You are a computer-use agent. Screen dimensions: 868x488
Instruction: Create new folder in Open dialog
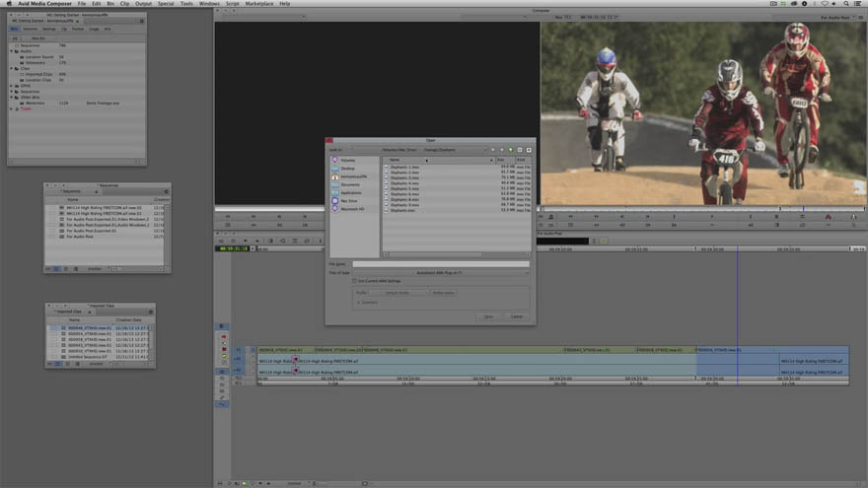coord(511,150)
